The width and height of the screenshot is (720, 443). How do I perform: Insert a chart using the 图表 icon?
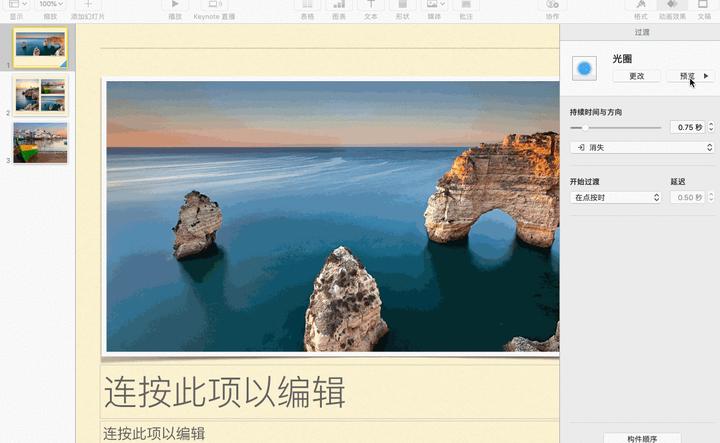click(x=339, y=4)
